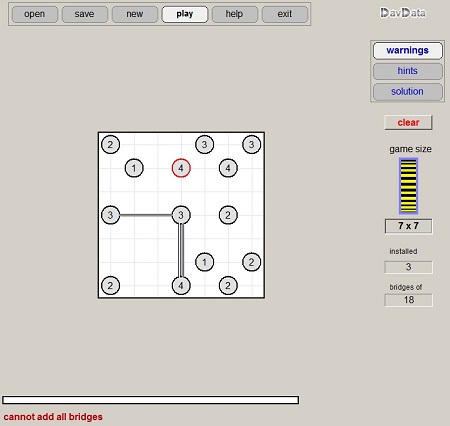The height and width of the screenshot is (426, 450).
Task: Toggle the hints option
Action: click(408, 71)
